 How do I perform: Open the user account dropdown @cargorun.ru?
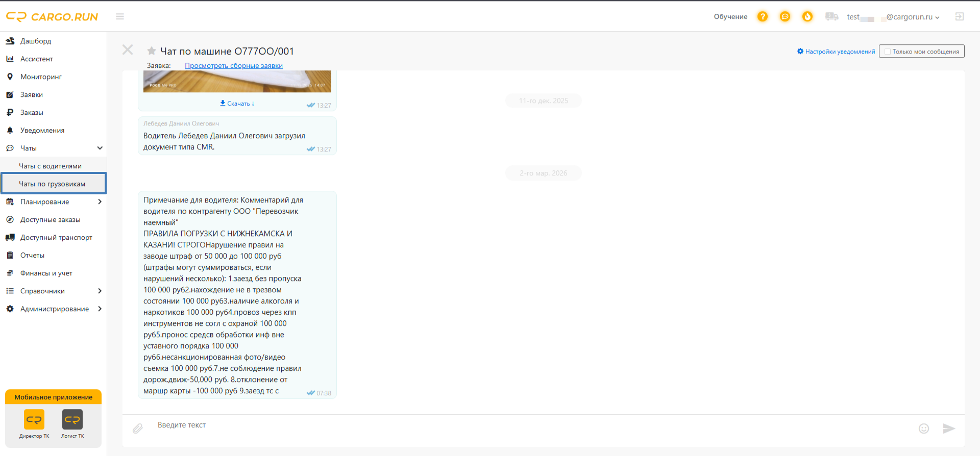(x=893, y=17)
